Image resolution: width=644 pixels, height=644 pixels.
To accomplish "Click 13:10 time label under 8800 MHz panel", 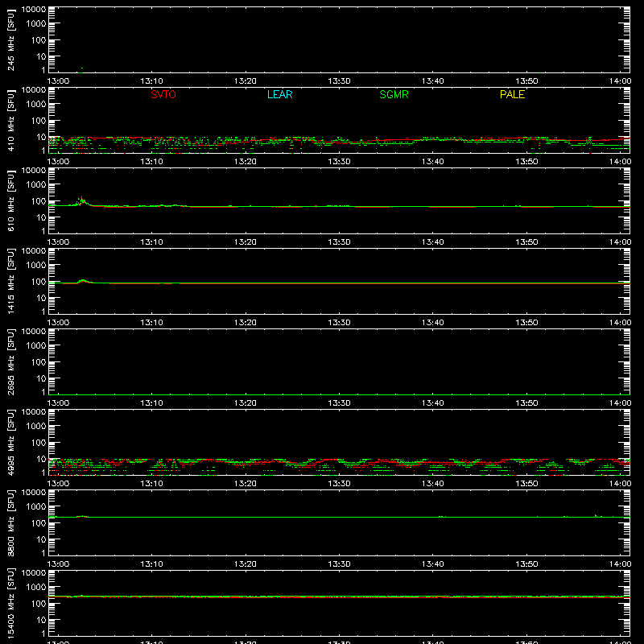I will tap(151, 564).
